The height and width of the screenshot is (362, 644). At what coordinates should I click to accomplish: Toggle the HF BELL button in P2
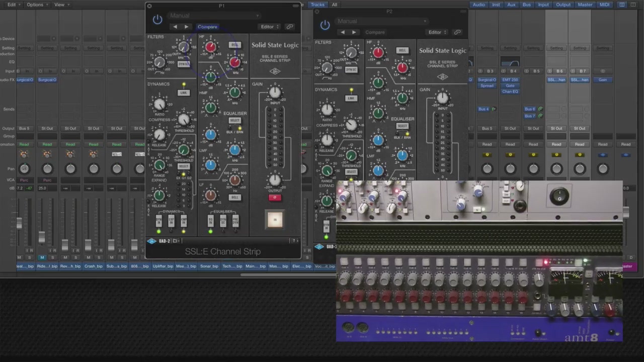pyautogui.click(x=402, y=50)
